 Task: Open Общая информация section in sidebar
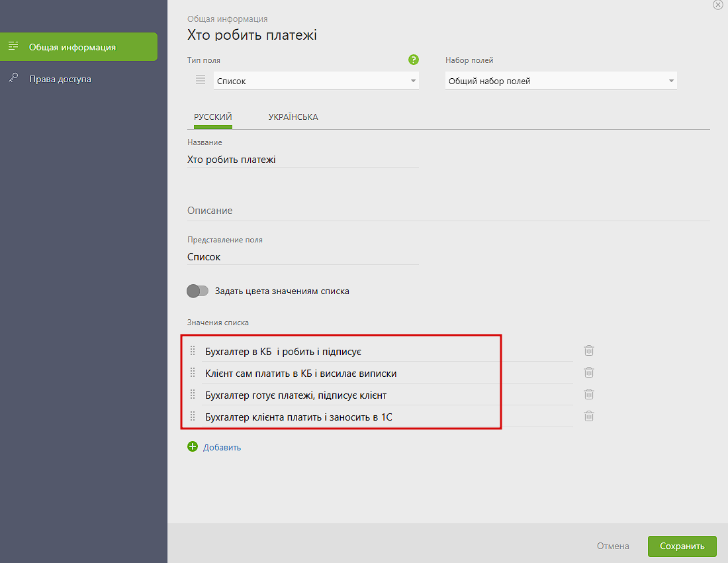[79, 46]
